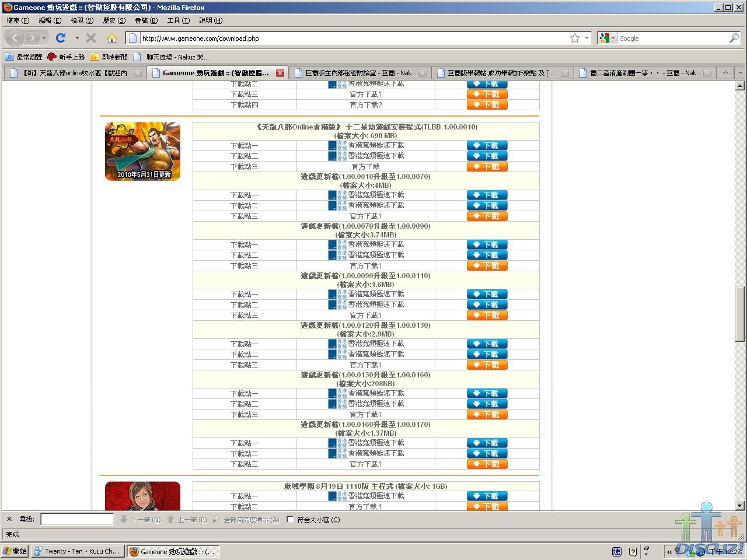Viewport: 747px width, 560px height.
Task: Click the search magnifier icon in Google box
Action: click(x=734, y=38)
